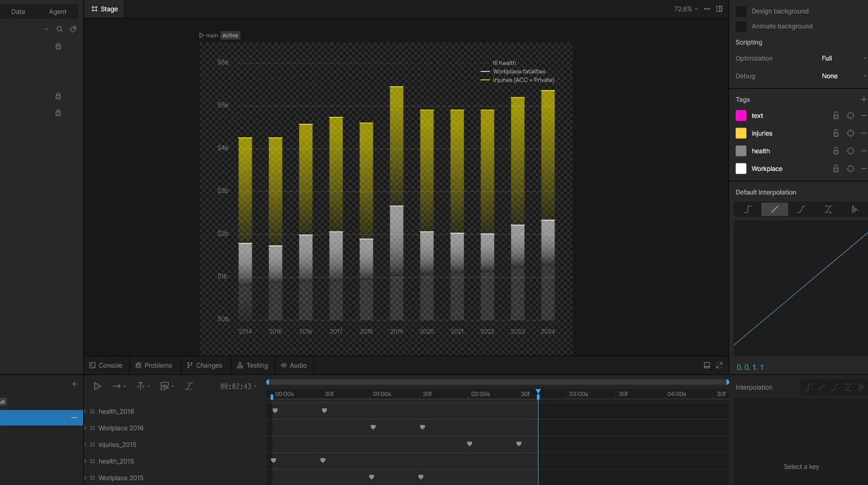
Task: Switch to the Agent tab
Action: [58, 12]
